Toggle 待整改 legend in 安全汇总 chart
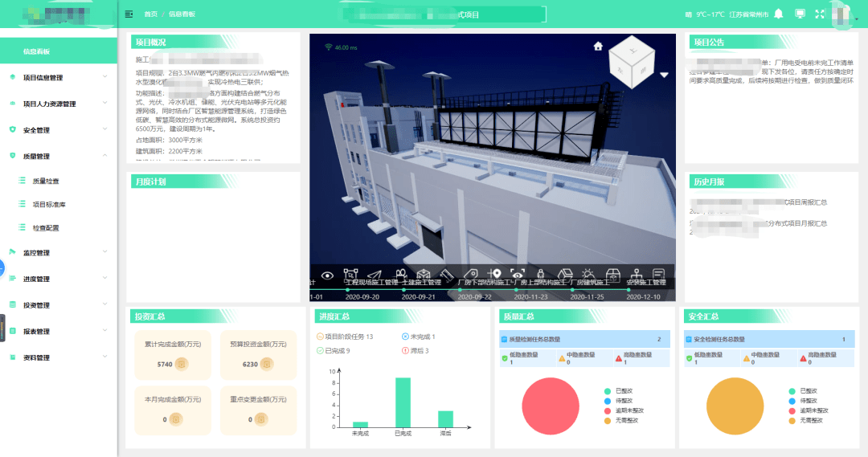 [803, 401]
